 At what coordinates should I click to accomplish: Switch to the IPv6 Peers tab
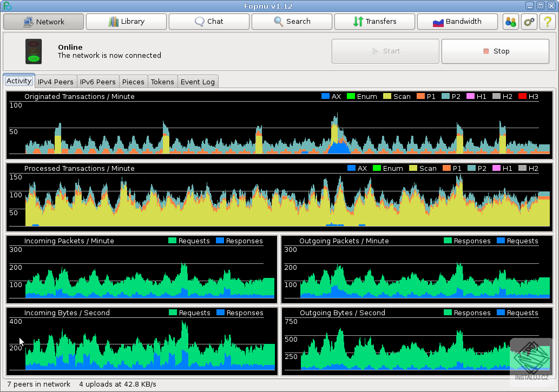(98, 82)
